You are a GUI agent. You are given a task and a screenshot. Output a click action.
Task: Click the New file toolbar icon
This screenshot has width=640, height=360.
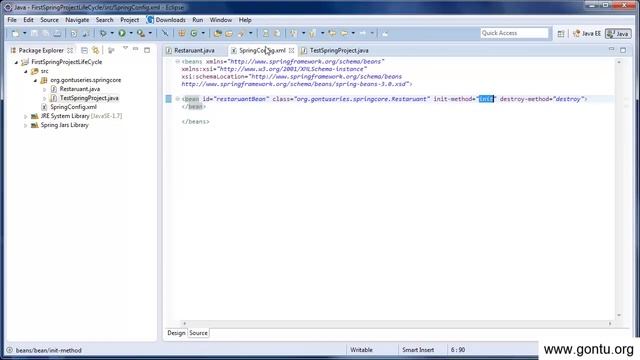[x=16, y=33]
